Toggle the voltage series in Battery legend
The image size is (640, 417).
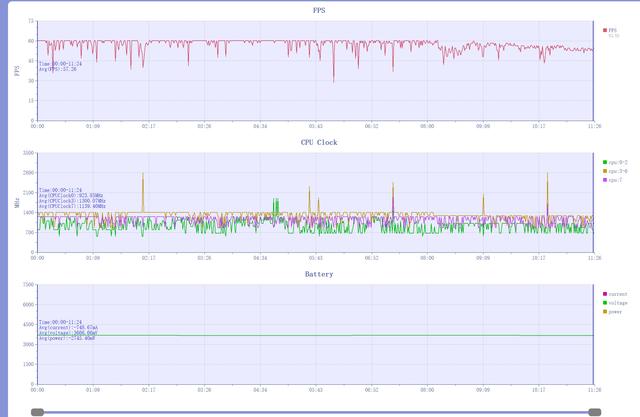pyautogui.click(x=605, y=302)
